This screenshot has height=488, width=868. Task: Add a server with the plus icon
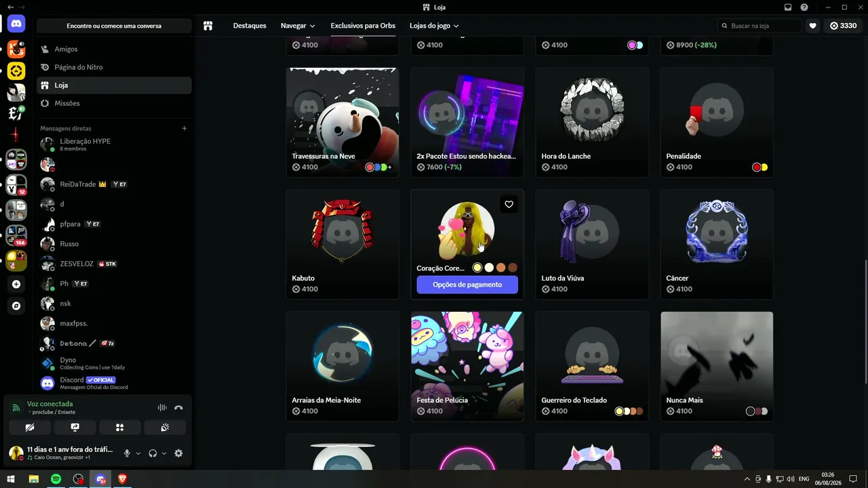[x=16, y=285]
